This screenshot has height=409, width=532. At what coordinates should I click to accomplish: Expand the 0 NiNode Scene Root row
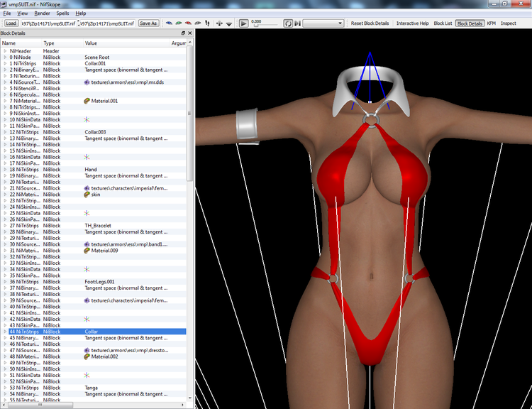coord(5,57)
